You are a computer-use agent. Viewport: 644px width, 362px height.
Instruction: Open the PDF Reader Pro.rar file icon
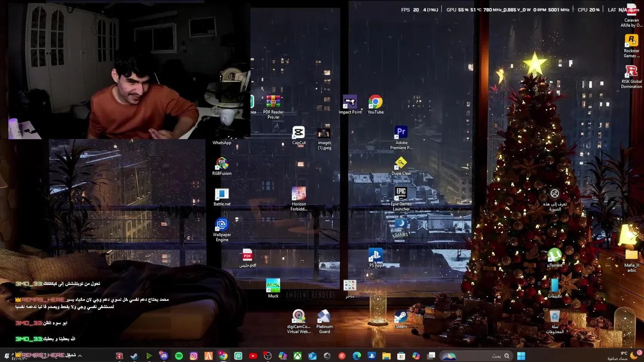tap(273, 107)
